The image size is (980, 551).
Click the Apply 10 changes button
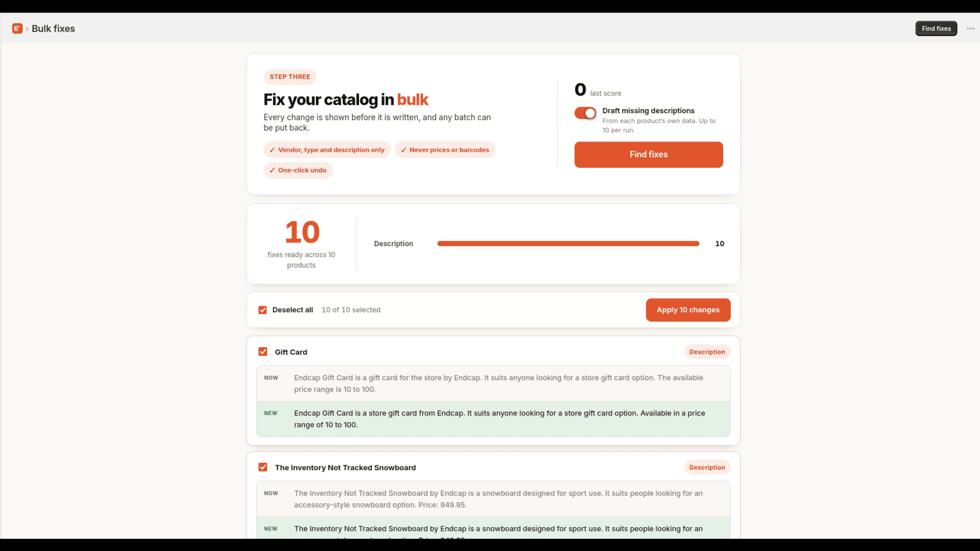[688, 310]
